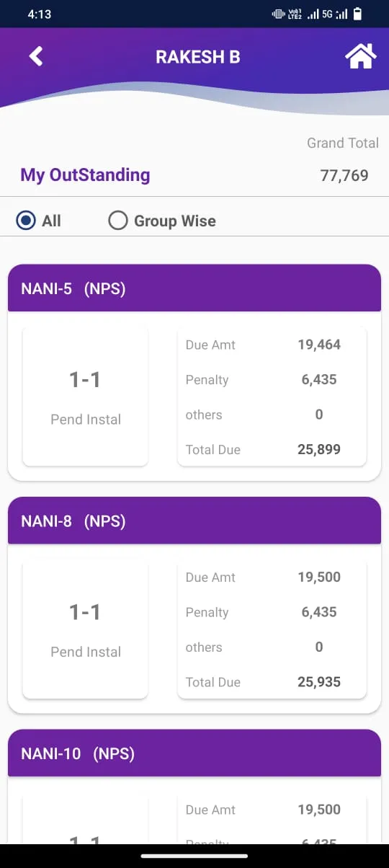Tap the battery status icon
The height and width of the screenshot is (868, 389).
[358, 14]
